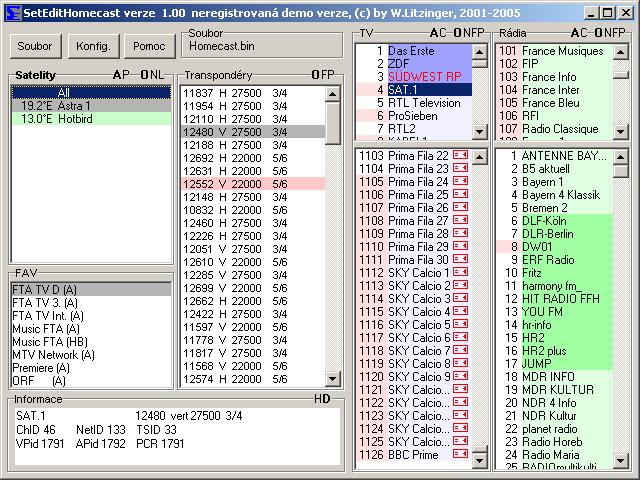Click the encrypted icon on row 1123
Image resolution: width=640 pixels, height=480 pixels.
(460, 416)
